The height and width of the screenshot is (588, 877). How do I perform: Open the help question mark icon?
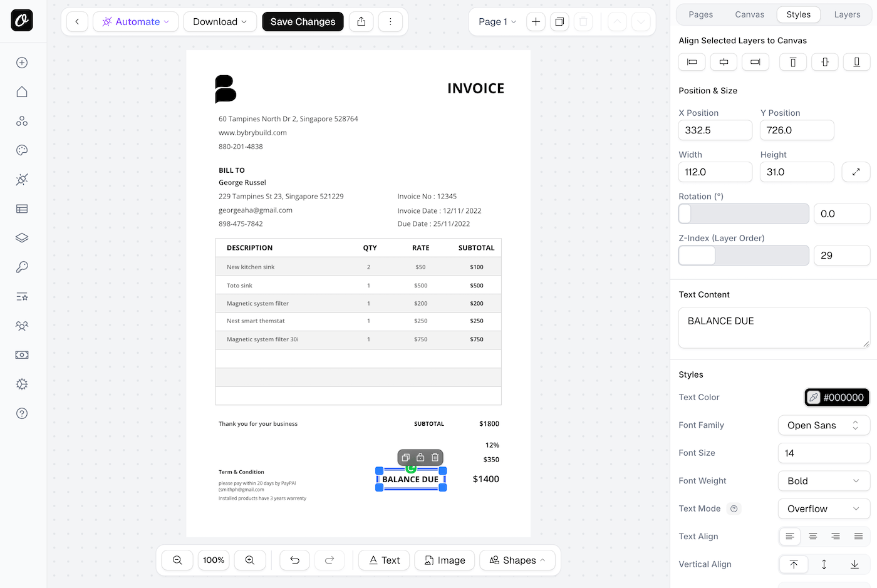click(22, 413)
